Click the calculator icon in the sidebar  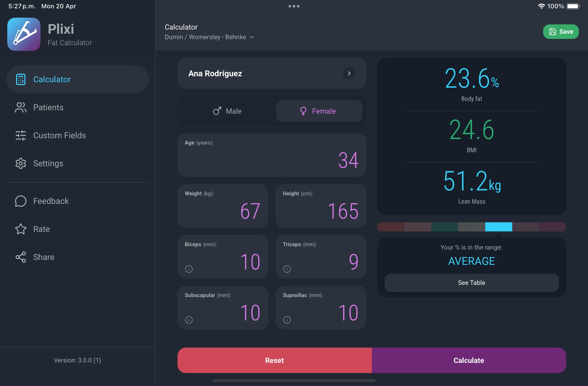point(21,79)
